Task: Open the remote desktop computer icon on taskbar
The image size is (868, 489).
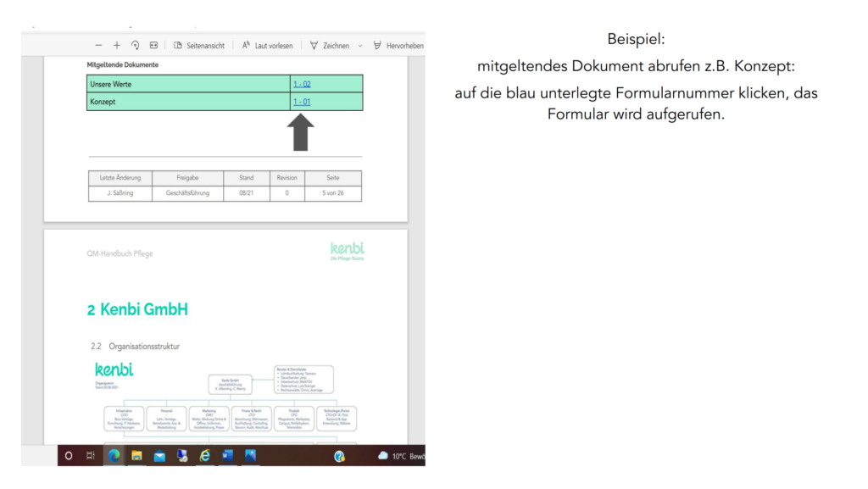Action: point(182,456)
